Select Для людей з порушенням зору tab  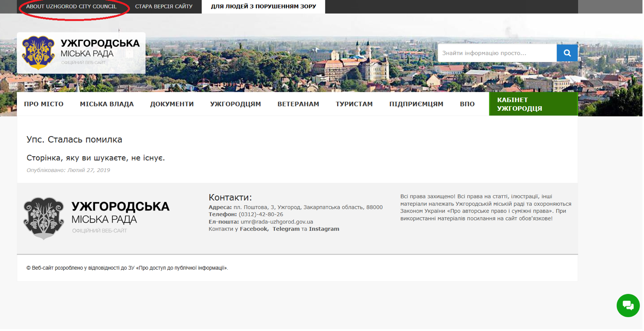[263, 7]
